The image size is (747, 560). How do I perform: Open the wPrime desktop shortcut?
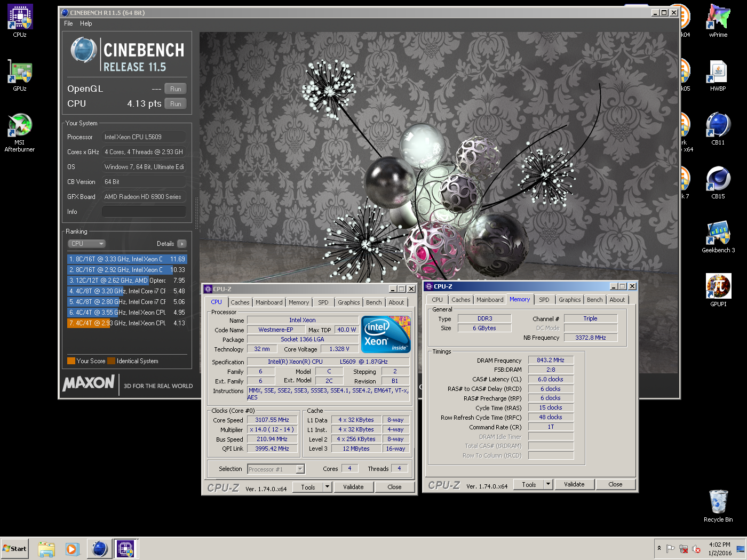tap(718, 21)
